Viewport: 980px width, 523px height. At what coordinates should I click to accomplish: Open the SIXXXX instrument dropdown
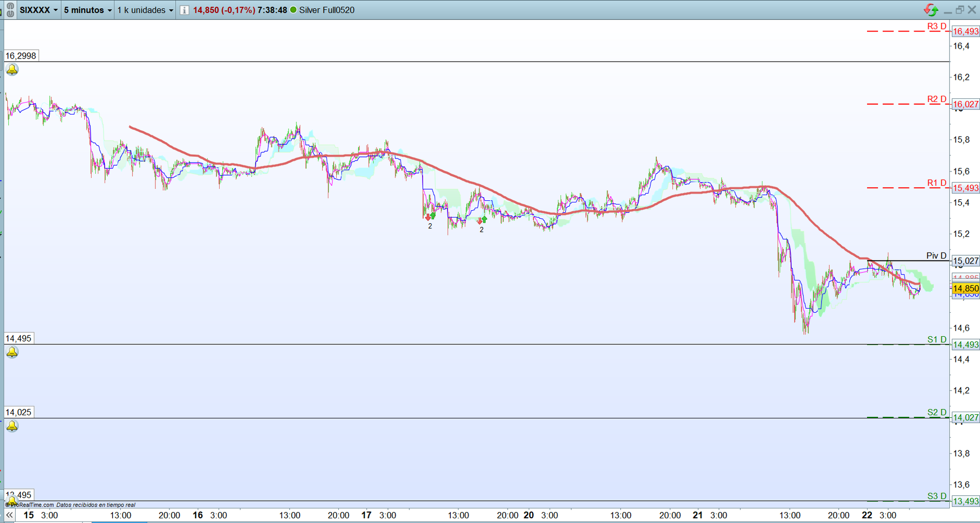pos(37,9)
